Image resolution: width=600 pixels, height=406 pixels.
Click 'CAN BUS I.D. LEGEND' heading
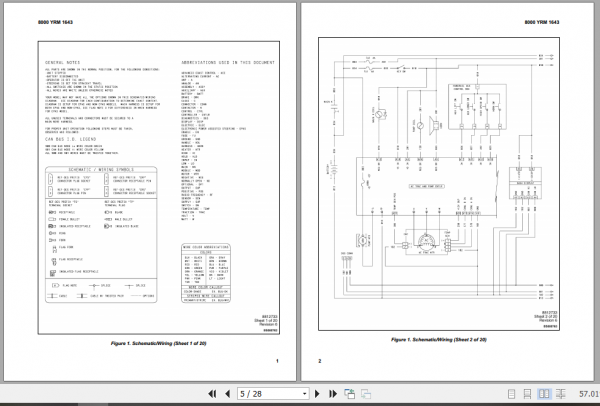[x=70, y=139]
